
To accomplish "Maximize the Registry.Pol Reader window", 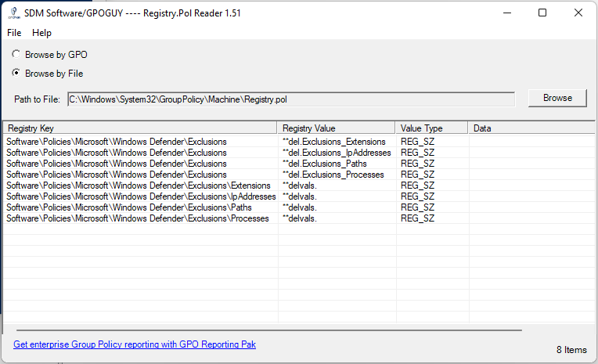I will [x=542, y=13].
